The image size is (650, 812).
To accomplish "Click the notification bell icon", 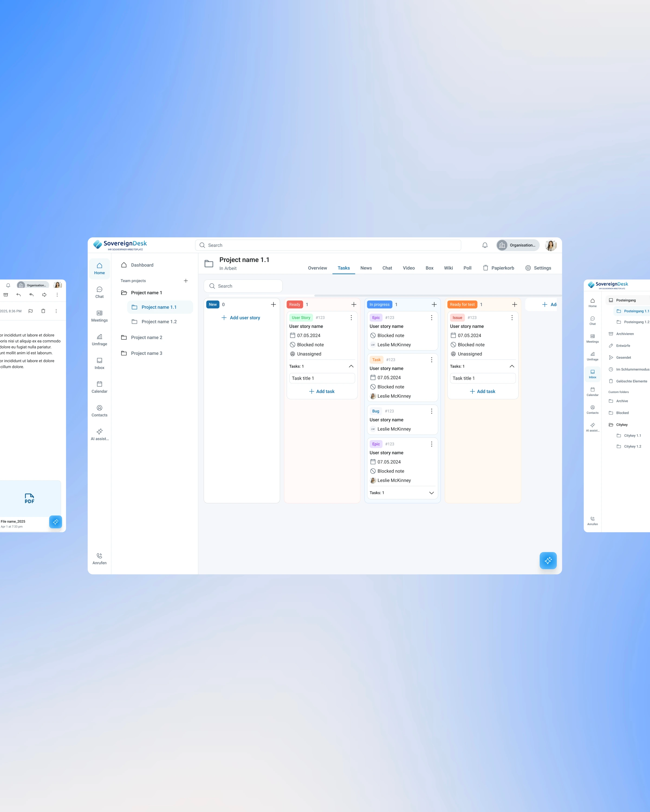I will pos(485,245).
